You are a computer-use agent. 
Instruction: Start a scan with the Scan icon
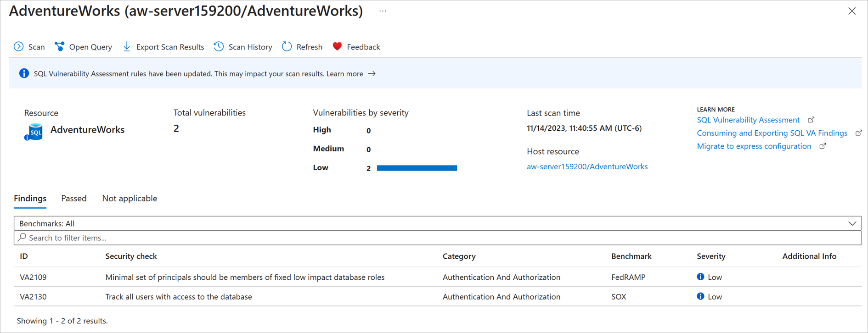pyautogui.click(x=19, y=46)
